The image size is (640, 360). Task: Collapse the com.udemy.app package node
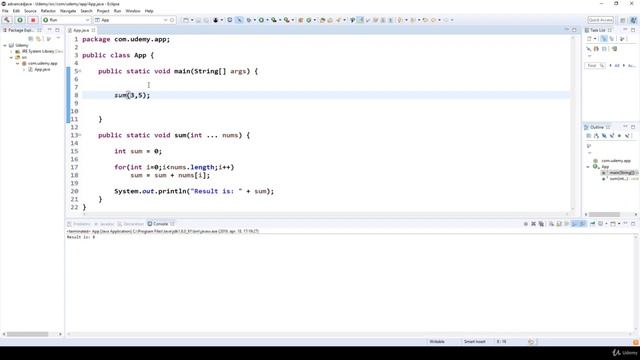tap(18, 64)
